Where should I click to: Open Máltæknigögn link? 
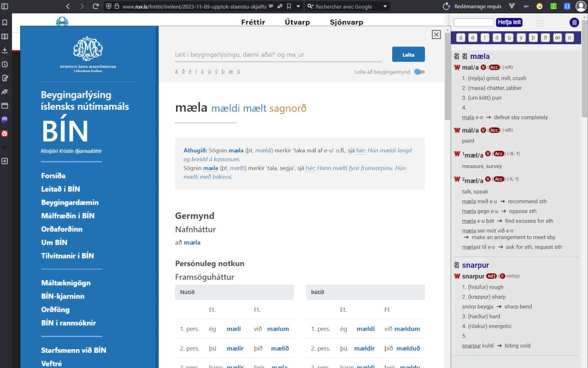tap(66, 283)
